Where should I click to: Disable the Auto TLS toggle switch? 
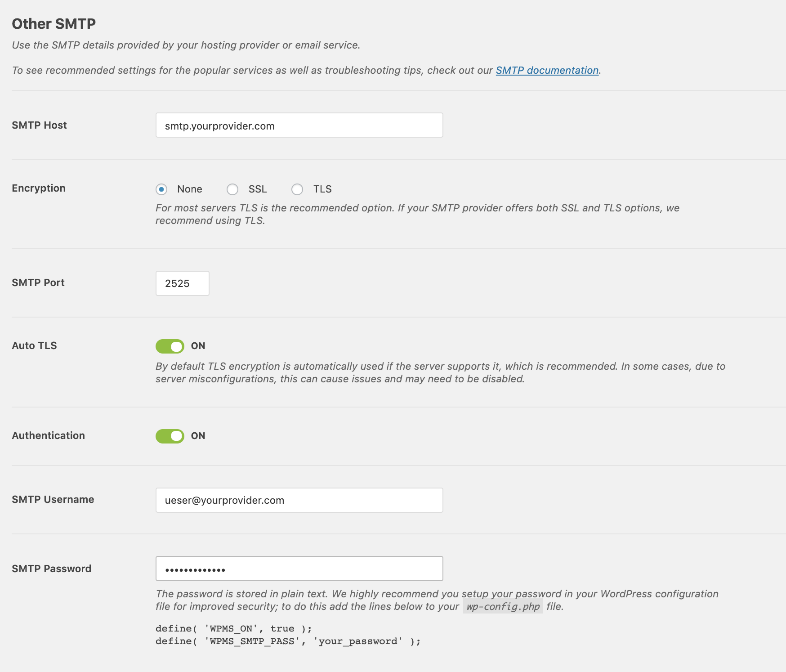(170, 346)
